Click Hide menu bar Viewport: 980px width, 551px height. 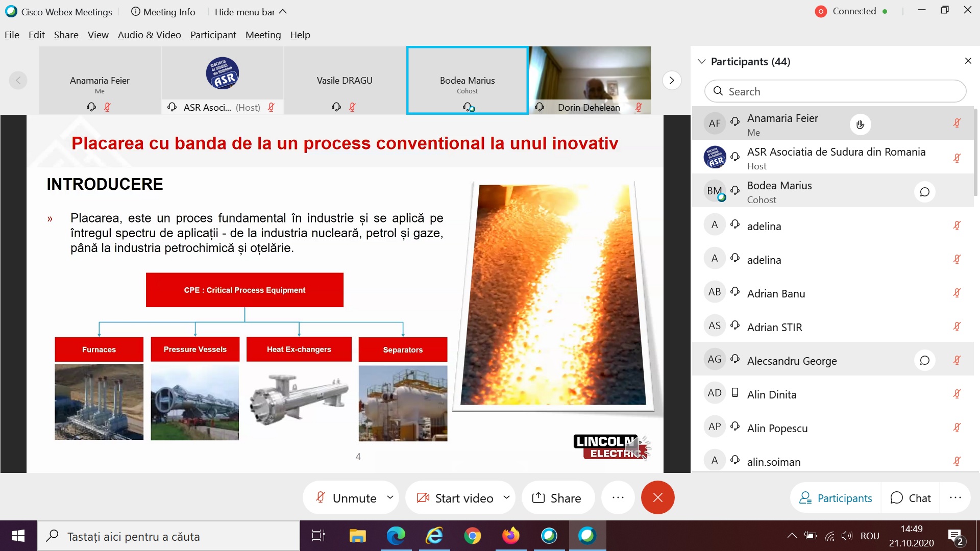(x=250, y=12)
